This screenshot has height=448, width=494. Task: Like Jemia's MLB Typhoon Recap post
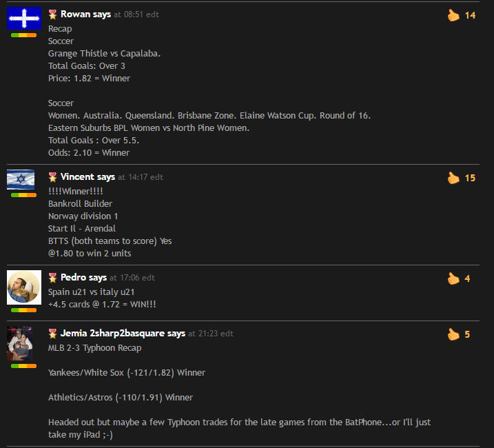click(453, 334)
